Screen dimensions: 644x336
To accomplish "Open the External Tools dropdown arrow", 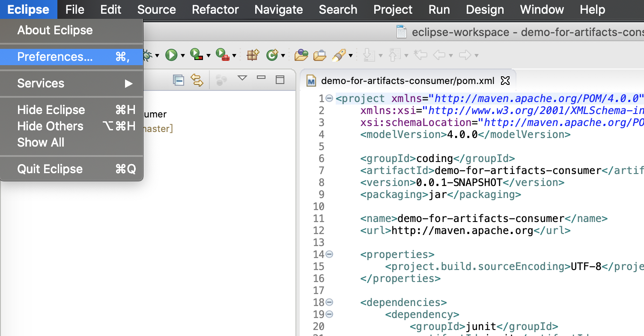I will [234, 56].
